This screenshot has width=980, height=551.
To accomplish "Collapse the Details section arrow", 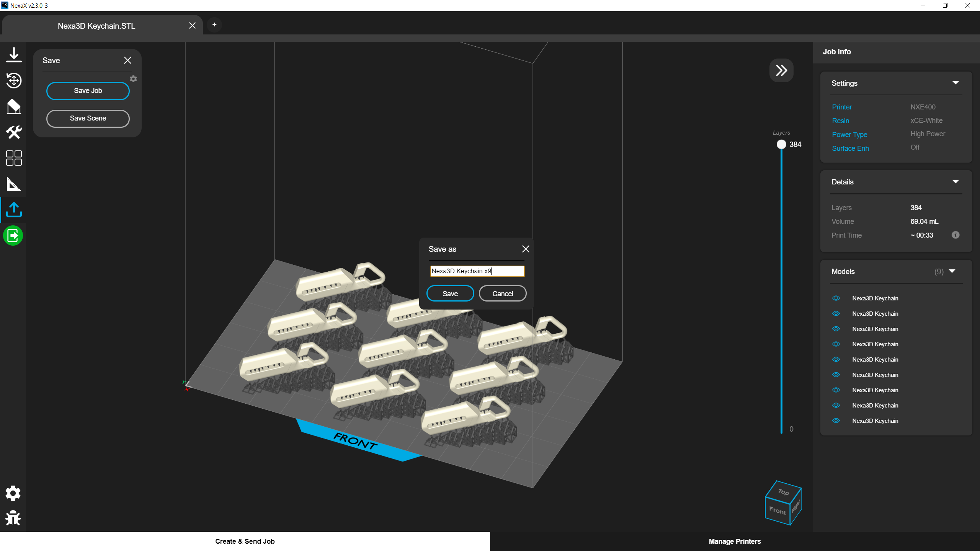I will (955, 181).
